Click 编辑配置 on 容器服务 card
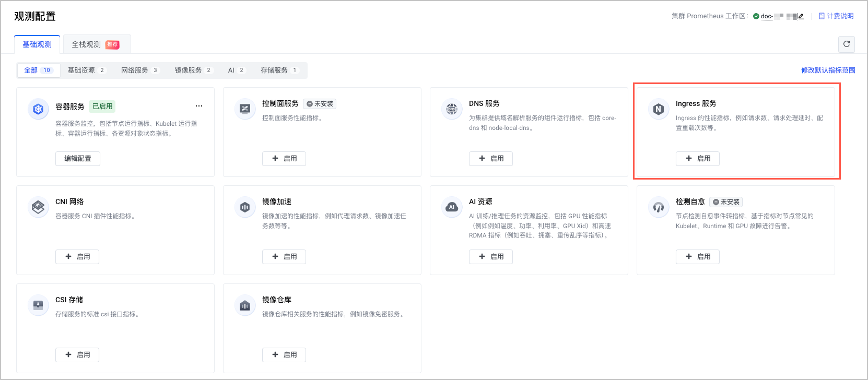This screenshot has height=380, width=868. (78, 159)
